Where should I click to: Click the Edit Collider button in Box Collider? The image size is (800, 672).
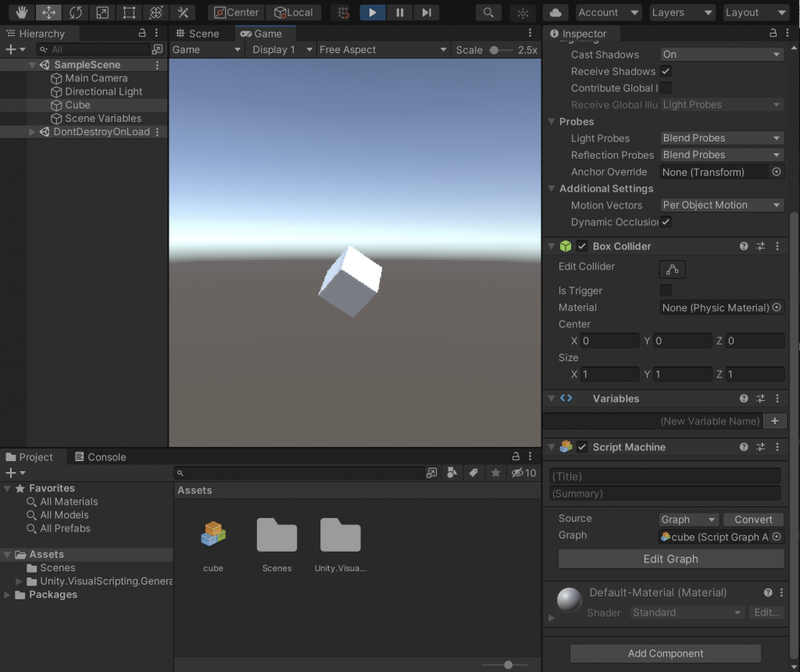[x=672, y=268]
